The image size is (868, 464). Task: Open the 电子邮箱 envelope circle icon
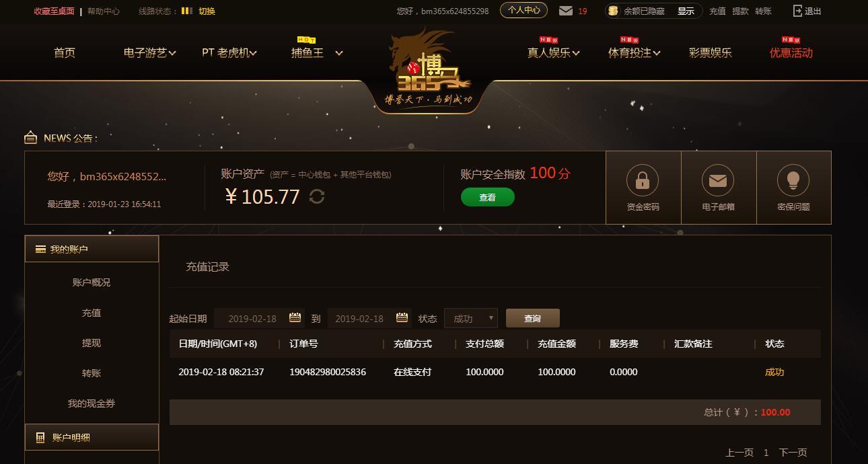(718, 180)
